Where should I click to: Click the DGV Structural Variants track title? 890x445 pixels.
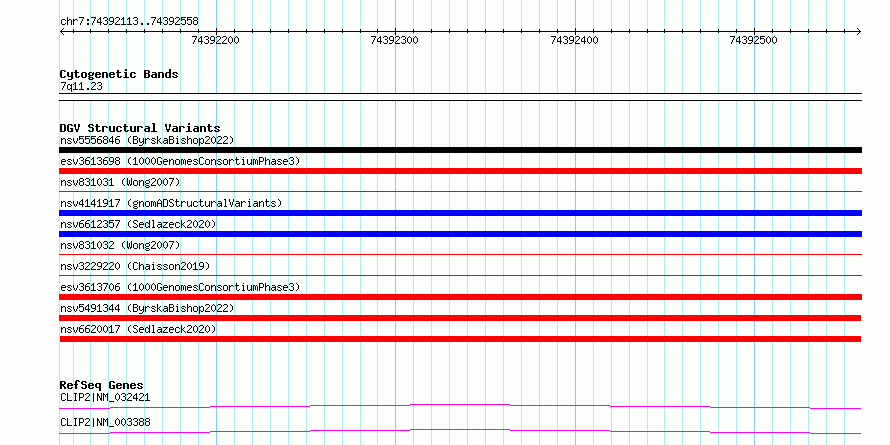pyautogui.click(x=140, y=128)
